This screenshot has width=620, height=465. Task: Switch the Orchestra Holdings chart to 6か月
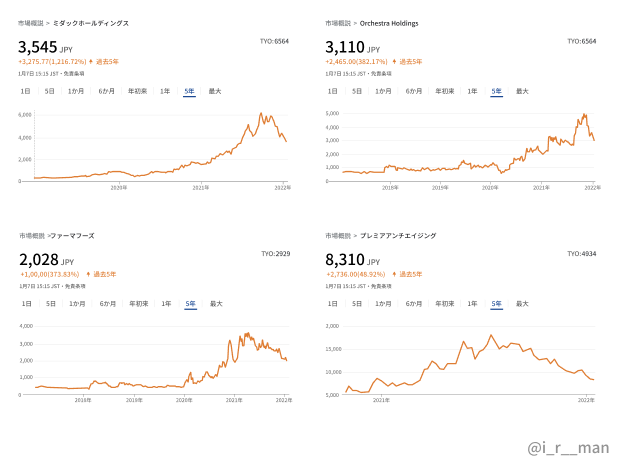(413, 91)
